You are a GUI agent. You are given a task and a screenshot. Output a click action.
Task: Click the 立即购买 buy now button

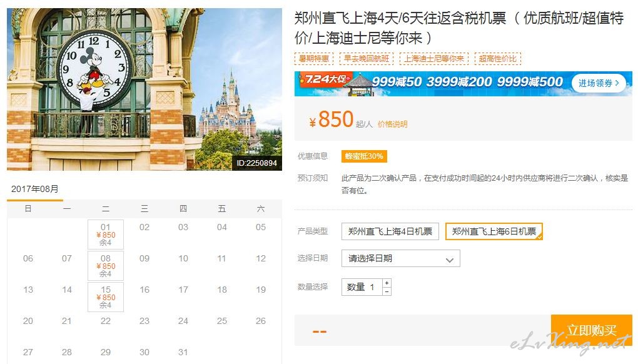coord(591,330)
